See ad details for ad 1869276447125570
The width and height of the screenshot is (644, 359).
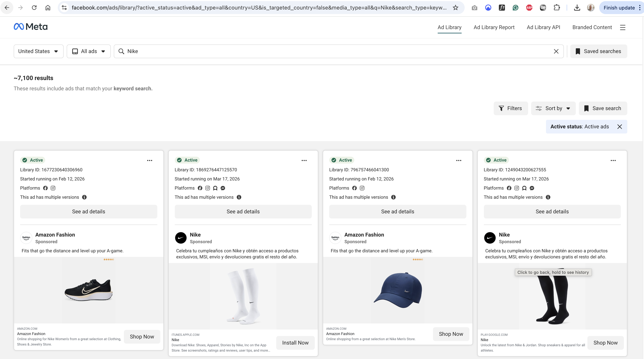[243, 212]
